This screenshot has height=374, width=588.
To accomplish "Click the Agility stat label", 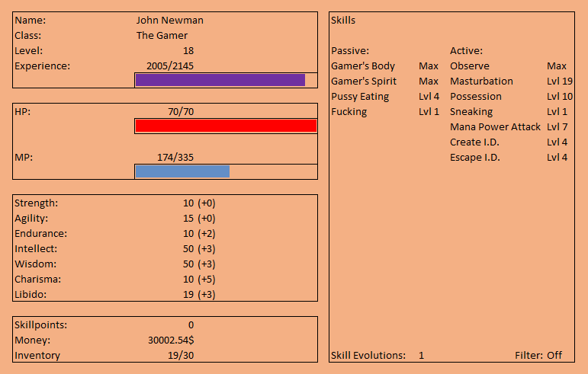I will (31, 219).
